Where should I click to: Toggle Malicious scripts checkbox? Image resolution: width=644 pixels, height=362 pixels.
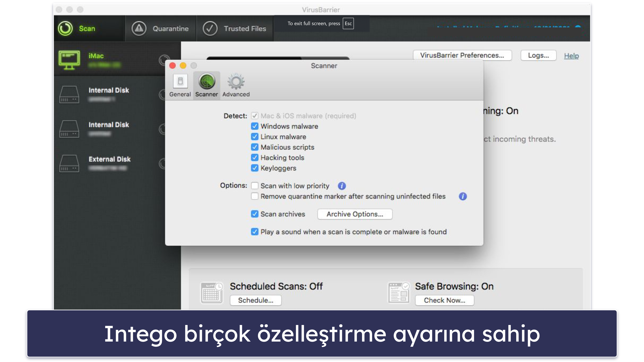[255, 147]
